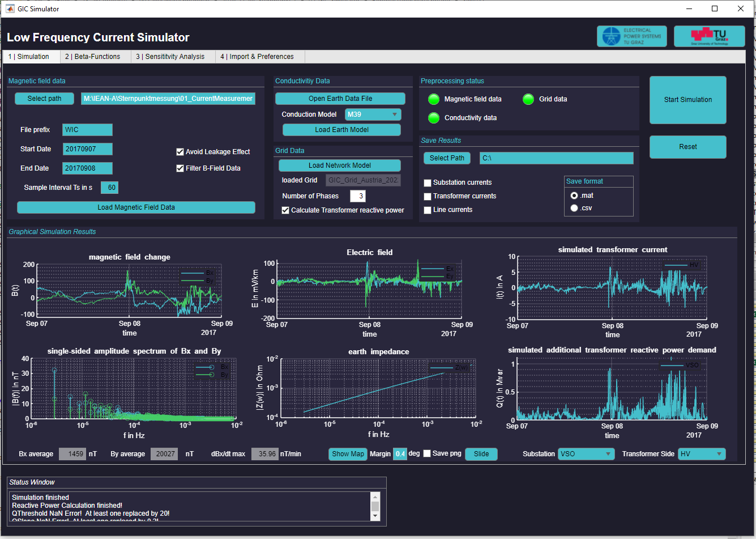The image size is (756, 539).
Task: Check the Save png option
Action: (427, 453)
